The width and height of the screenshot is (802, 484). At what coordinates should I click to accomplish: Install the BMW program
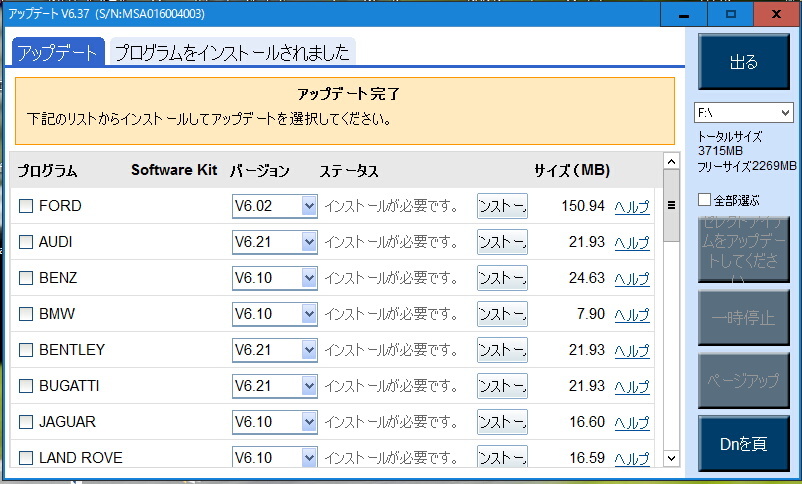[x=502, y=314]
